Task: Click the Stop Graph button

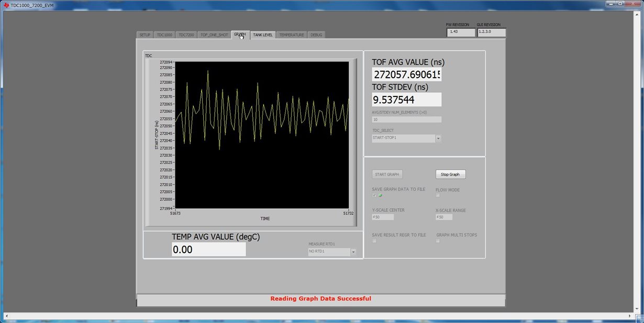Action: tap(450, 174)
